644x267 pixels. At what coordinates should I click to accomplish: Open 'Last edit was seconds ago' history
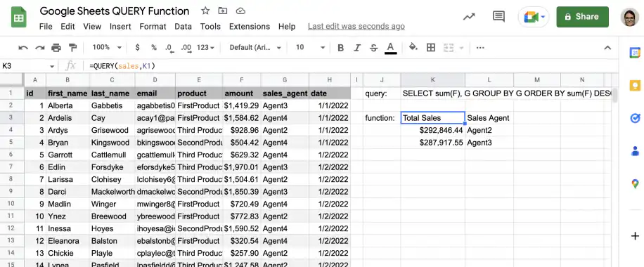(356, 26)
